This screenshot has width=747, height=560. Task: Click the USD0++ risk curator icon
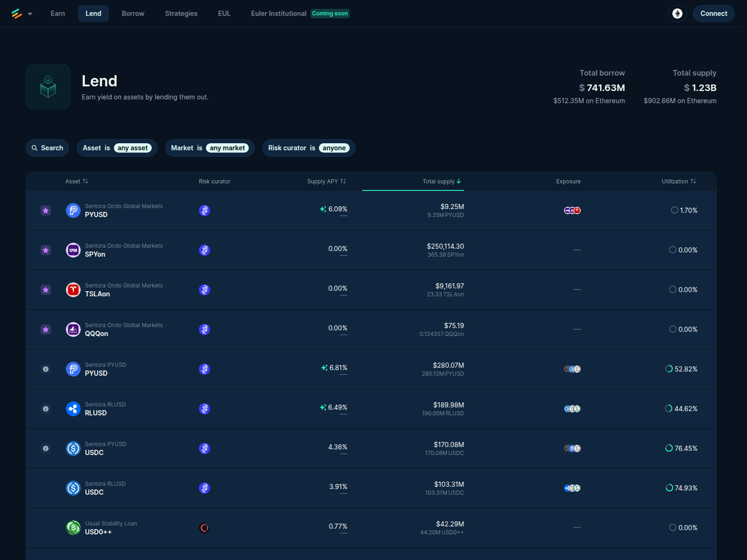coord(204,528)
